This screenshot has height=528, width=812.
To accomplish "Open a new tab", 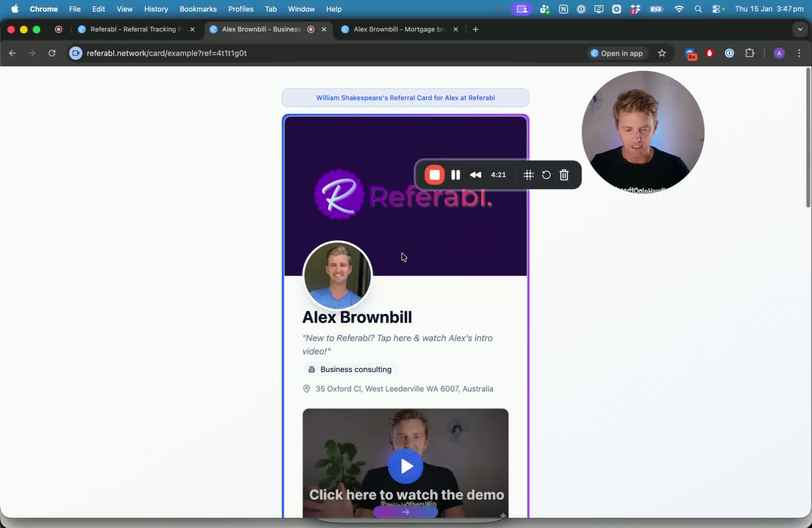I will coord(476,29).
